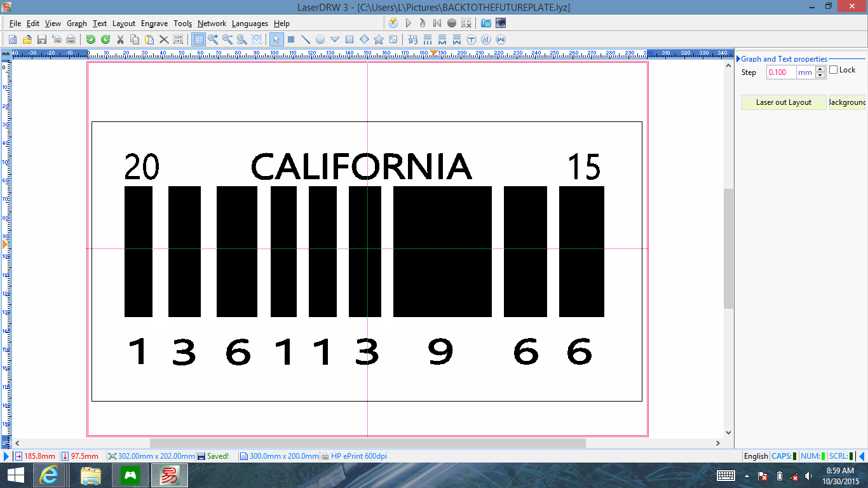Open the Languages menu
This screenshot has width=868, height=488.
coord(250,24)
